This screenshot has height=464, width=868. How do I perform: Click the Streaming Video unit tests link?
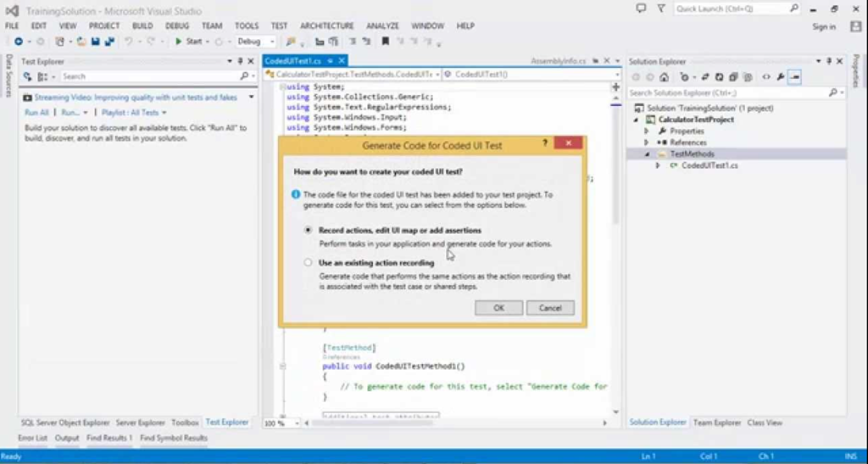136,98
